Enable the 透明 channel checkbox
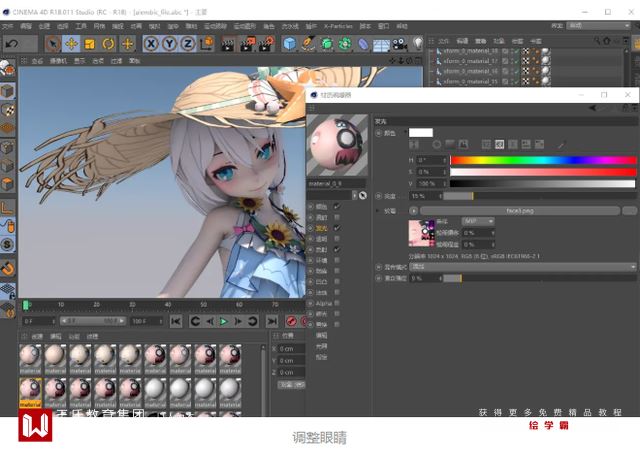Image resolution: width=640 pixels, height=455 pixels. [x=337, y=239]
